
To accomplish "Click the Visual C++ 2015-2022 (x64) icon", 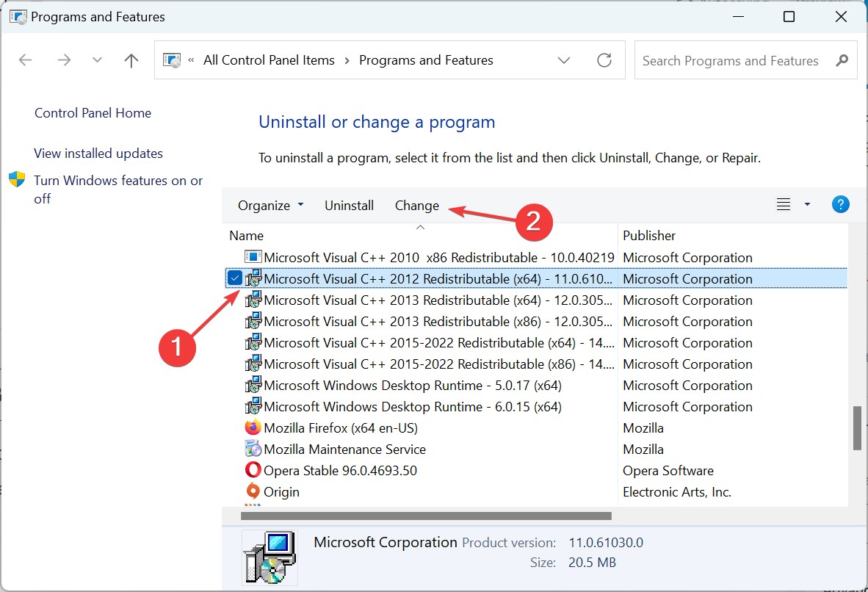I will [253, 342].
